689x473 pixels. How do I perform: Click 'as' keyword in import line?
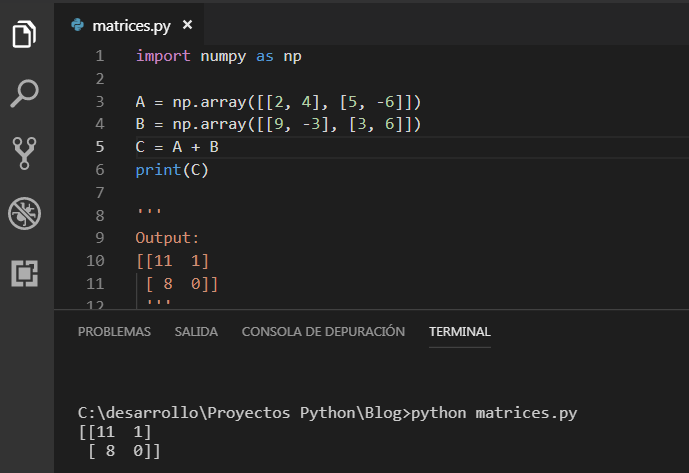click(x=265, y=57)
